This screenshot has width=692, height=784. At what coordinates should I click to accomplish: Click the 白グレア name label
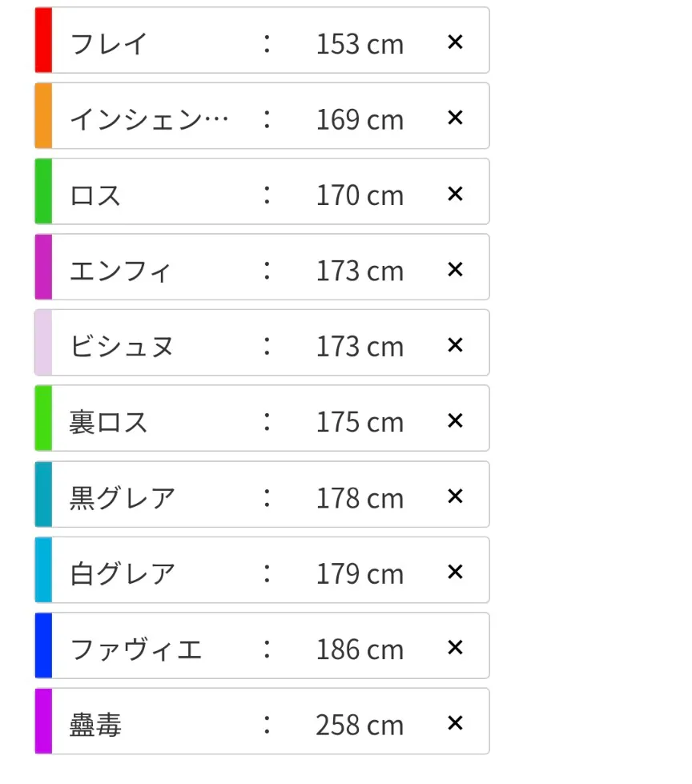pos(123,573)
